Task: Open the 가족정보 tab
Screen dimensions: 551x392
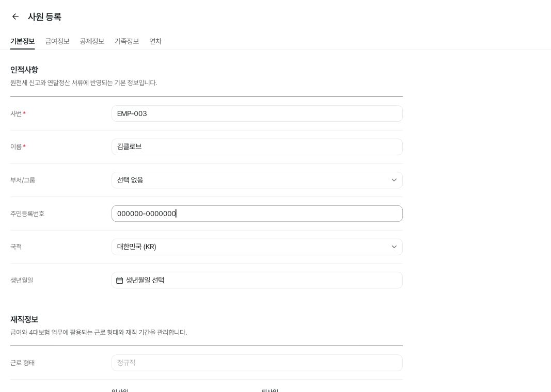Action: click(x=127, y=41)
